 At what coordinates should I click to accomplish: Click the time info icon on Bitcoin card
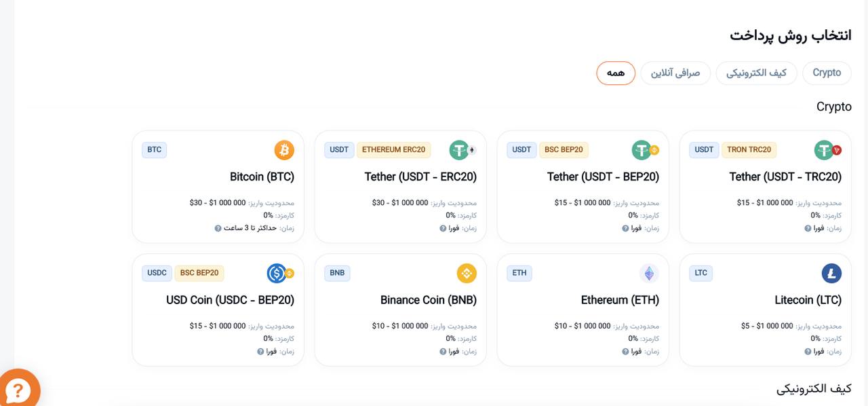(218, 228)
